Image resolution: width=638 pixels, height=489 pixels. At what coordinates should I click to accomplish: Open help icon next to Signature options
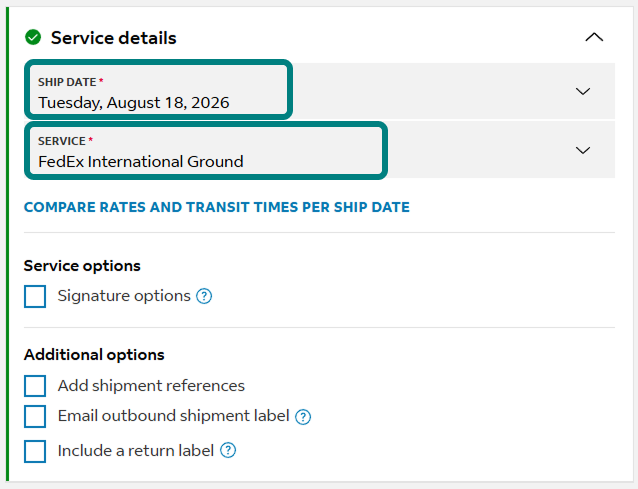pos(204,296)
